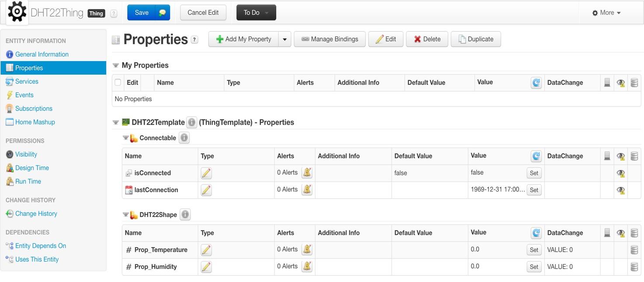Click persistence database icon for Prop_Humidity row

point(634,267)
